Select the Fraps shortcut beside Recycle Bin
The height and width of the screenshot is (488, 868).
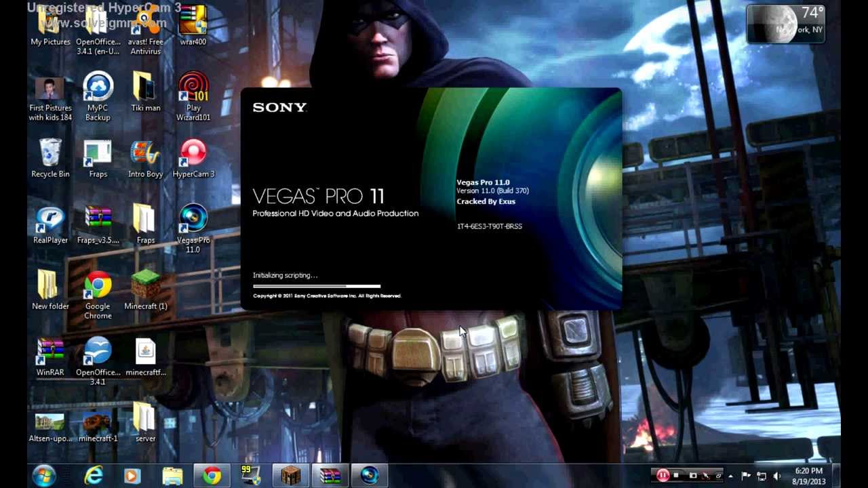coord(98,159)
